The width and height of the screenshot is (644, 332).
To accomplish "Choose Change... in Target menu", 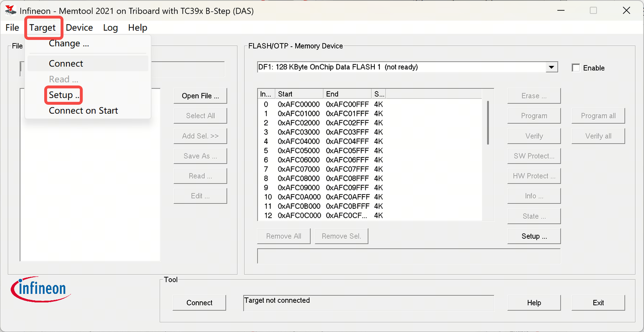I will [88, 43].
